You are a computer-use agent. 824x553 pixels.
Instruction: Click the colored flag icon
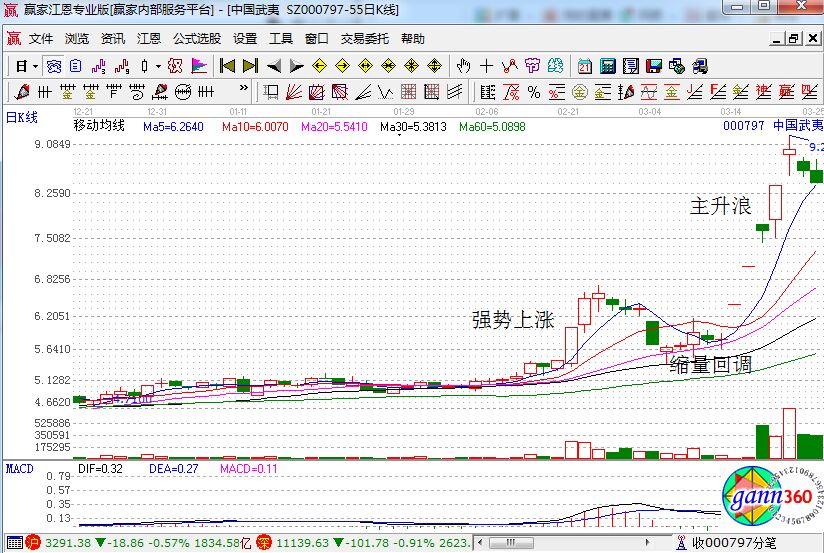tap(199, 66)
